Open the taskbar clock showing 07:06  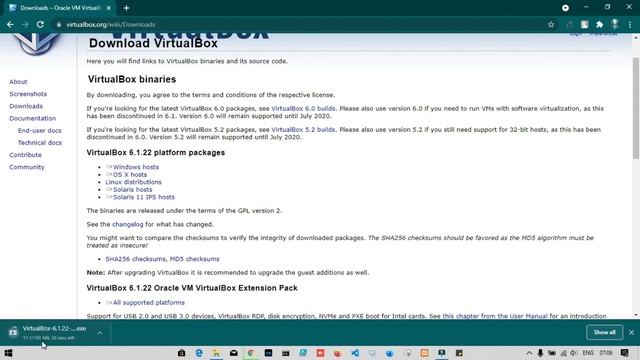606,353
